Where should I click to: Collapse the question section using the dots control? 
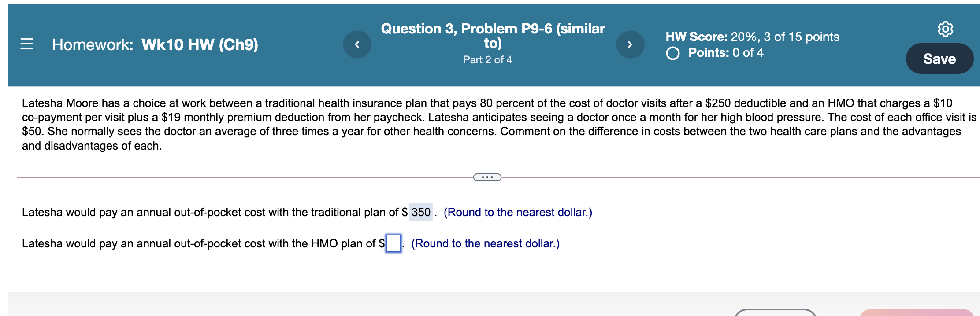coord(487,177)
